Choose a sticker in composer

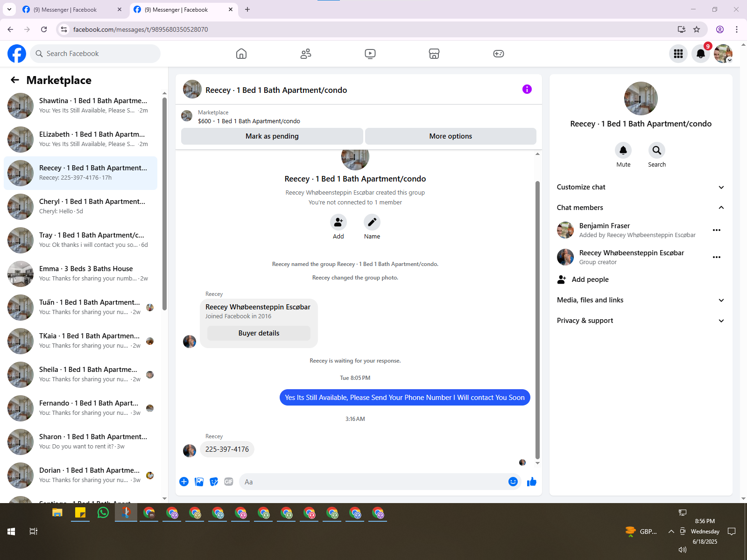214,482
